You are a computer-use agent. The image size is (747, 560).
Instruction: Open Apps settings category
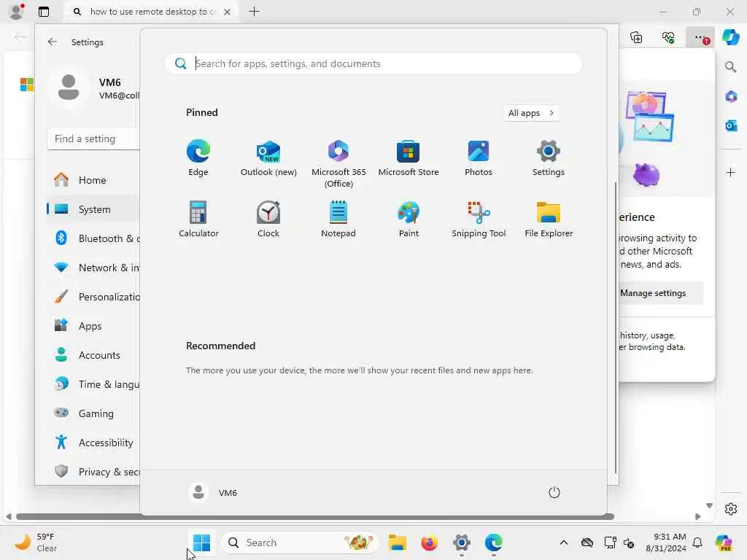(93, 326)
